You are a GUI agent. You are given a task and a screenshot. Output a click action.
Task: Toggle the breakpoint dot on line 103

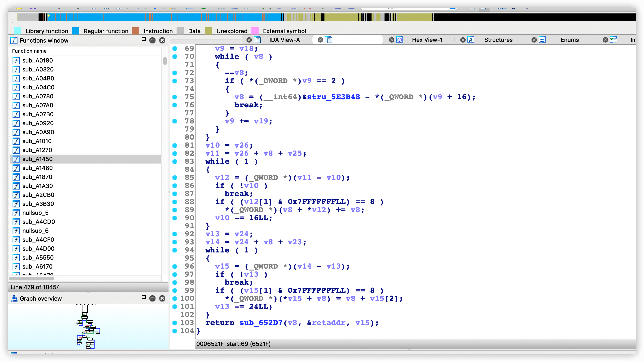coord(175,323)
